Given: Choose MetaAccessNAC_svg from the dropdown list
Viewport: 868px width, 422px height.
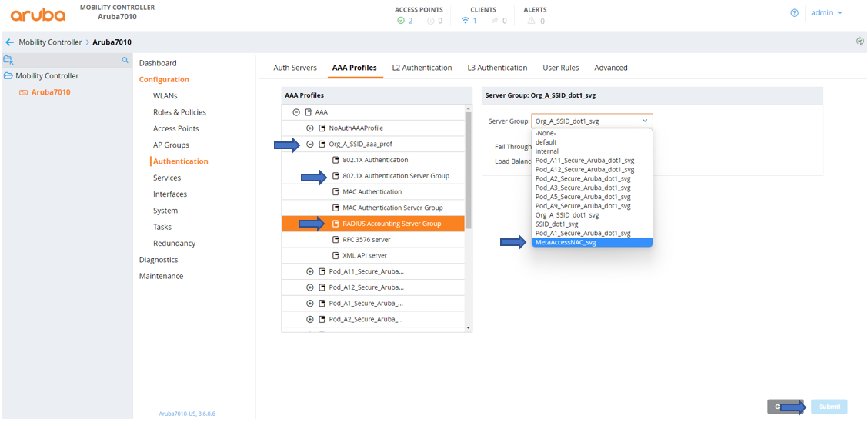Looking at the screenshot, I should coord(566,242).
